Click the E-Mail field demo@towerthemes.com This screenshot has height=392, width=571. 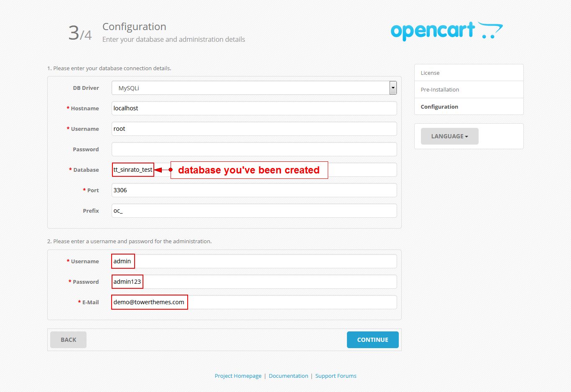254,302
